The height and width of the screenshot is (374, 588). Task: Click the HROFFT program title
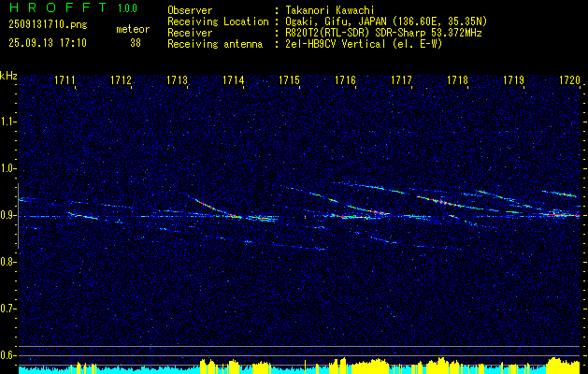(58, 7)
